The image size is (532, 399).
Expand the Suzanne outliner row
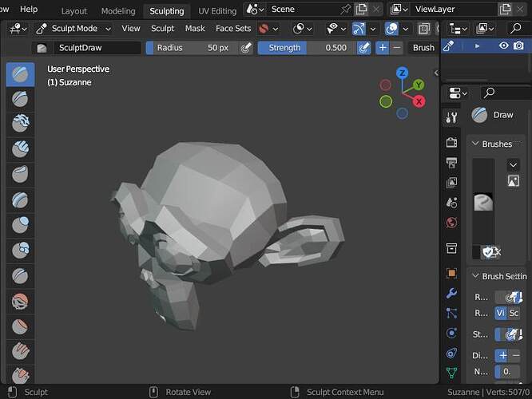pos(477,45)
